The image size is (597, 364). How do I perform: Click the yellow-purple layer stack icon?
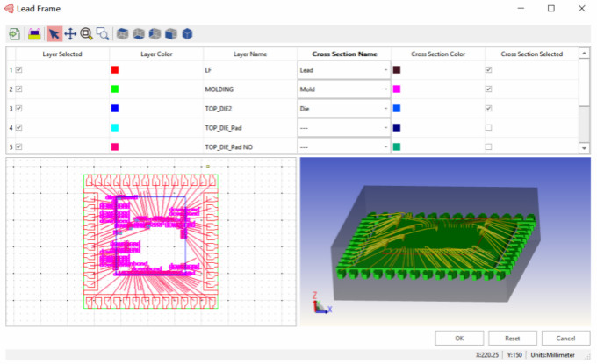click(34, 34)
